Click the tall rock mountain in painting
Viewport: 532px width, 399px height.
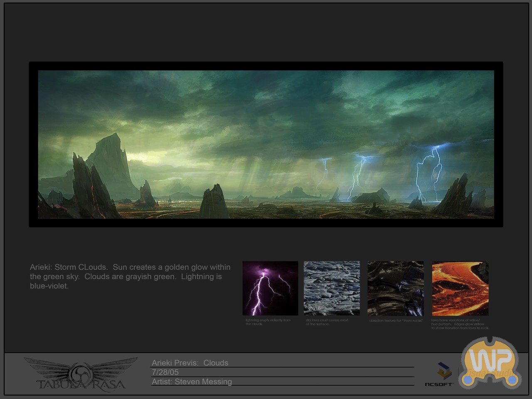[109, 162]
